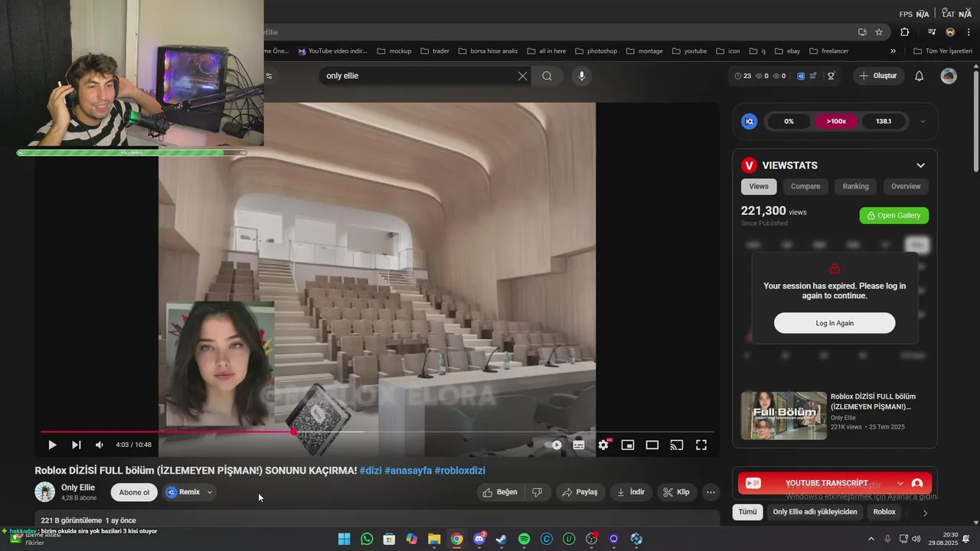Open Chrome media control icon
The image size is (980, 551).
[x=932, y=32]
